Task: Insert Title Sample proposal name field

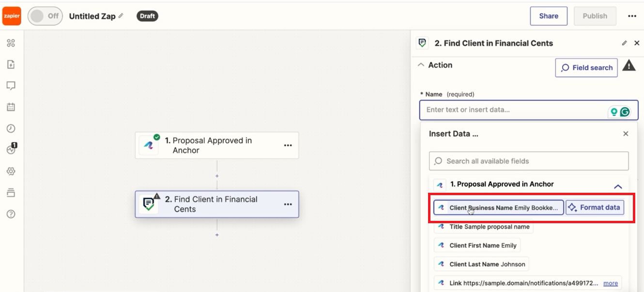Action: point(483,227)
